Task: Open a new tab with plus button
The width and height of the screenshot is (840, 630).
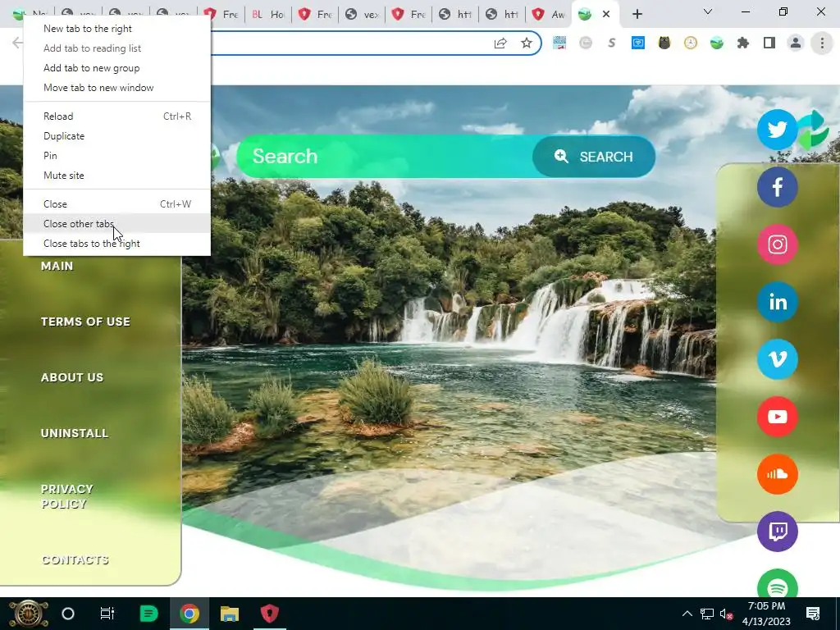Action: (x=637, y=15)
